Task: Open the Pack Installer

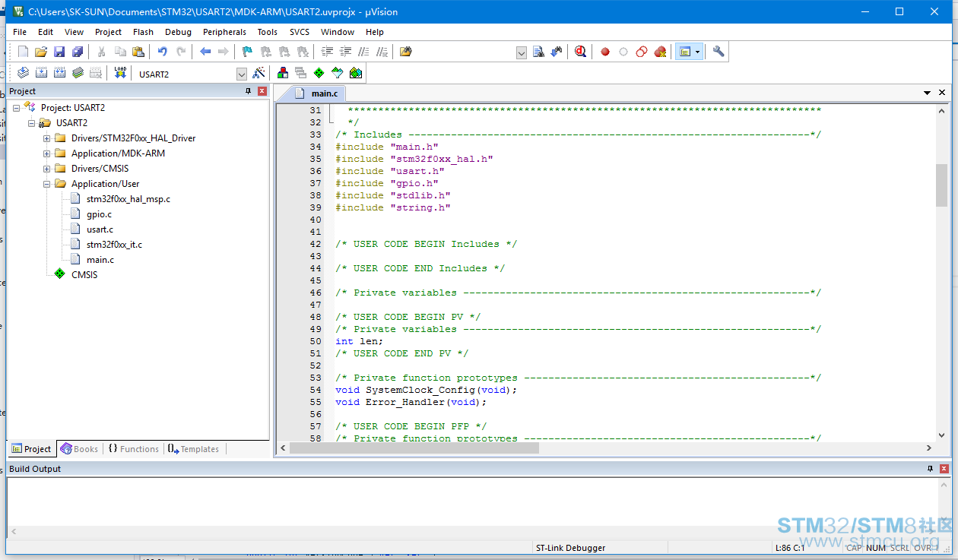Action: (355, 73)
